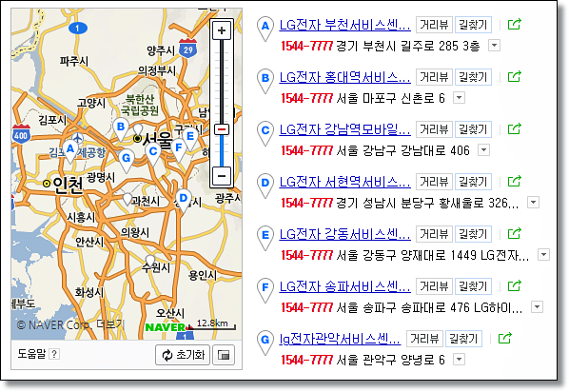Click the zoom out minus button on map
The image size is (569, 392).
coord(222,176)
